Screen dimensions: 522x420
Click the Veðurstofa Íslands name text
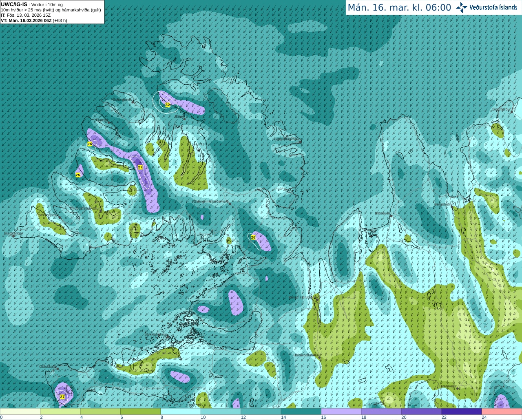(493, 7)
